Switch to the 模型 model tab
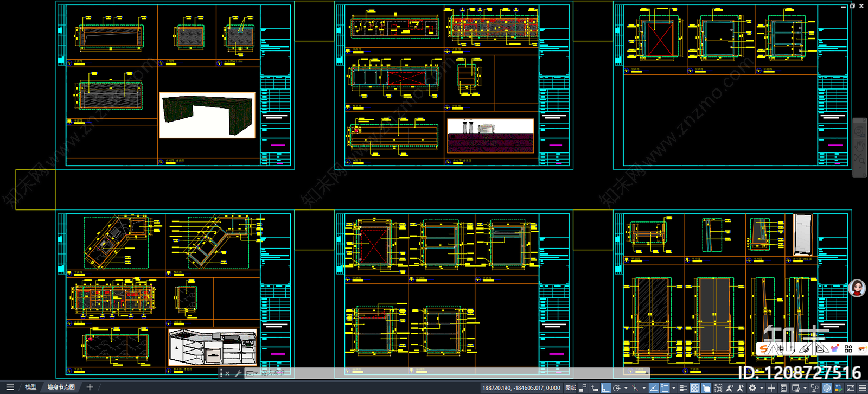The height and width of the screenshot is (394, 868). pos(30,387)
